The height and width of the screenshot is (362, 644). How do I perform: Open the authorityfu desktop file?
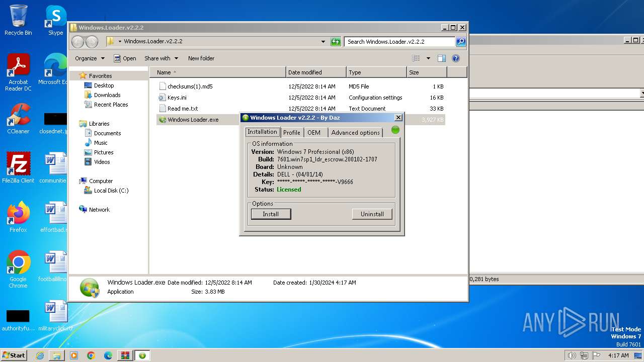17,320
